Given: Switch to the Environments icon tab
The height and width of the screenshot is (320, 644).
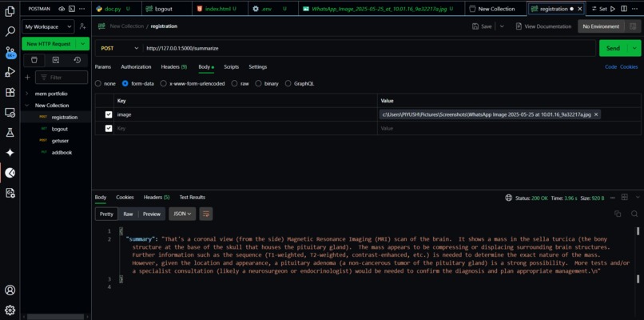Looking at the screenshot, I should [55, 60].
